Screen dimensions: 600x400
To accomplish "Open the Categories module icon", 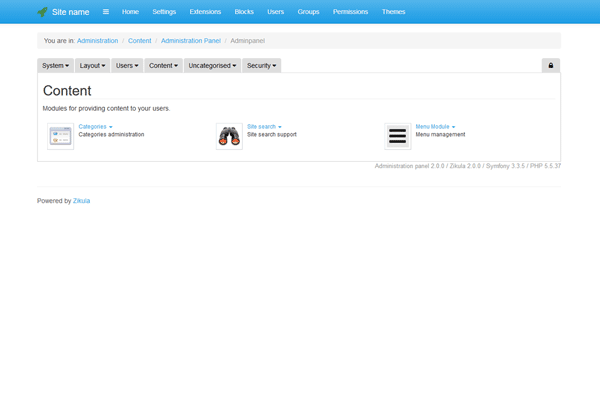I will coord(60,136).
